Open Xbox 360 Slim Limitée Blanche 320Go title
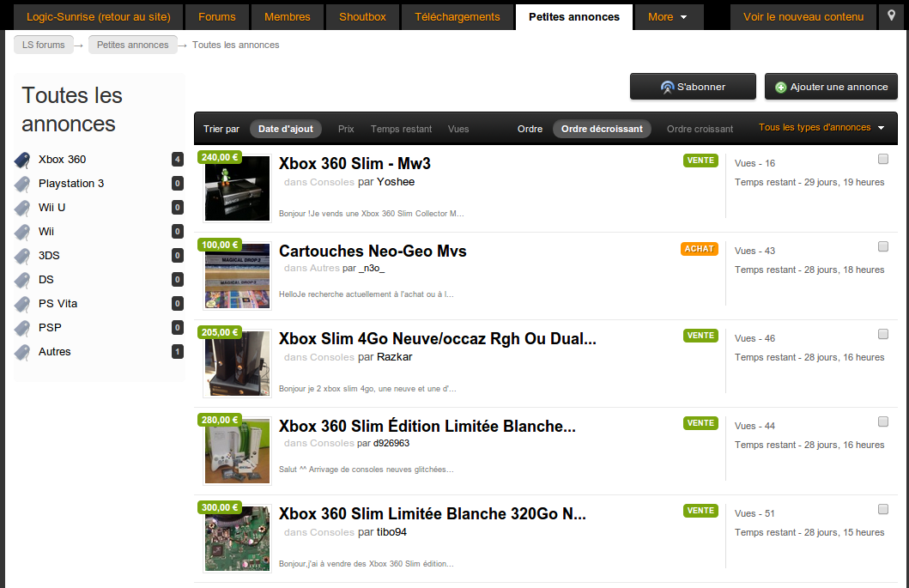 point(433,514)
